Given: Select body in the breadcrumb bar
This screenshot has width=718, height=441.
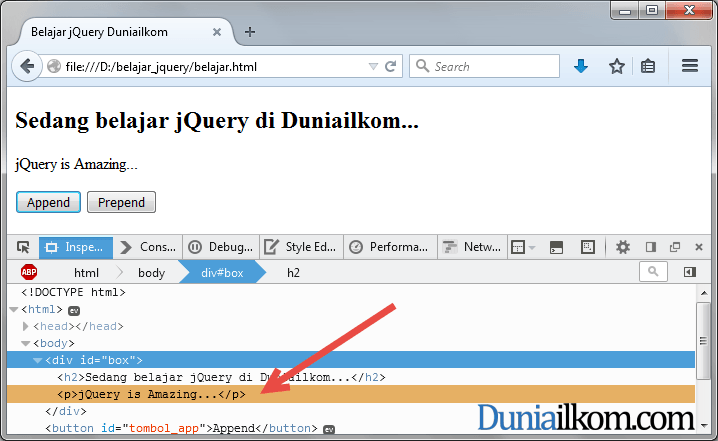Looking at the screenshot, I should coord(152,273).
